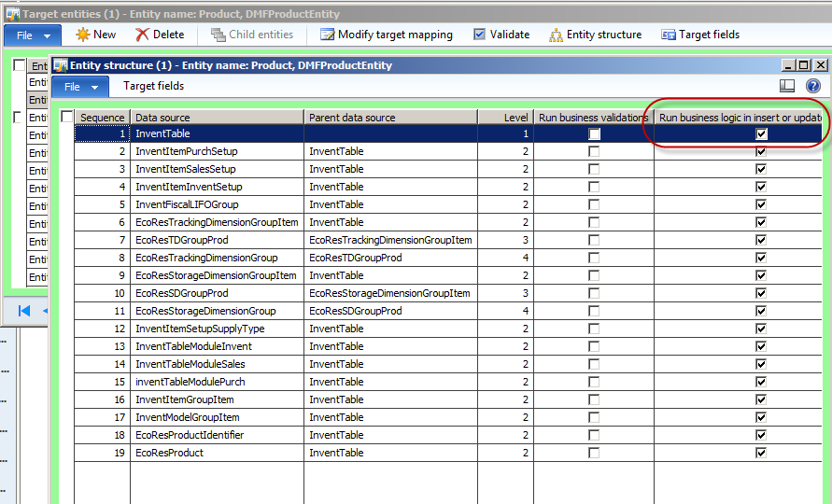Click the New record toolbar button
Viewport: 832px width, 504px height.
coord(95,35)
